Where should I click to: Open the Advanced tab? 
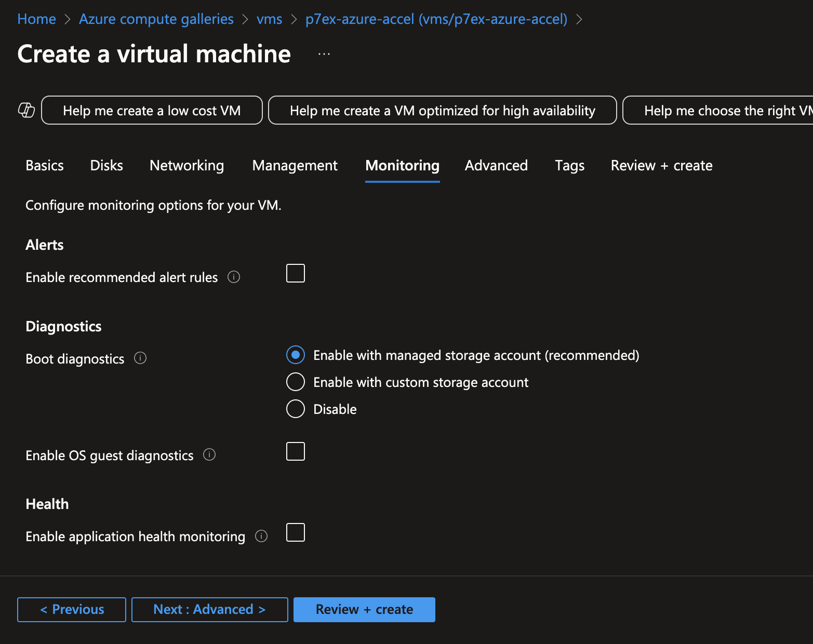pos(496,166)
